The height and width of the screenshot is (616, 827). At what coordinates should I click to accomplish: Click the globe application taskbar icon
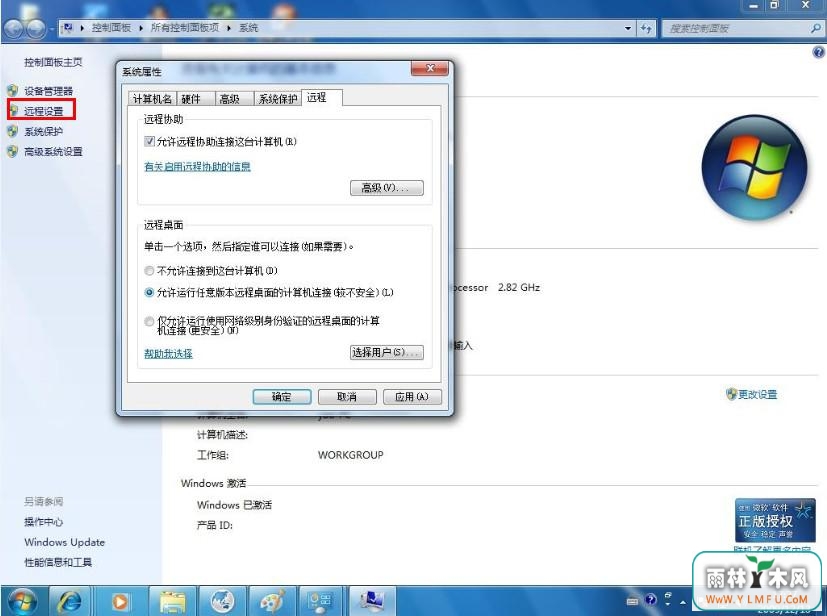[x=222, y=601]
